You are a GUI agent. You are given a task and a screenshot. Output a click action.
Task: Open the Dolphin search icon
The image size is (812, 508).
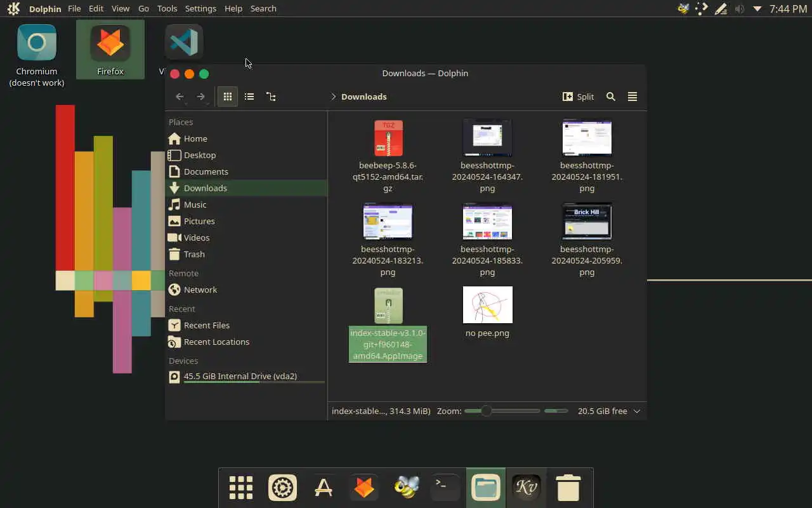(x=611, y=97)
